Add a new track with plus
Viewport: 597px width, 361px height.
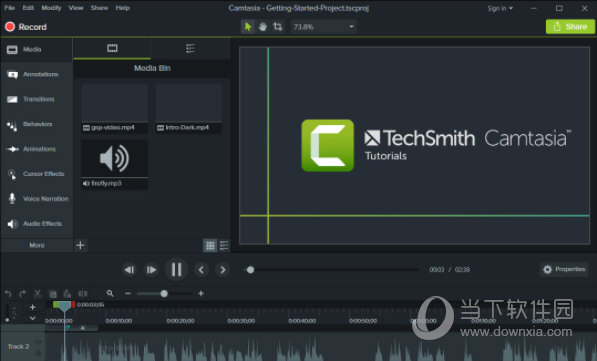click(33, 307)
